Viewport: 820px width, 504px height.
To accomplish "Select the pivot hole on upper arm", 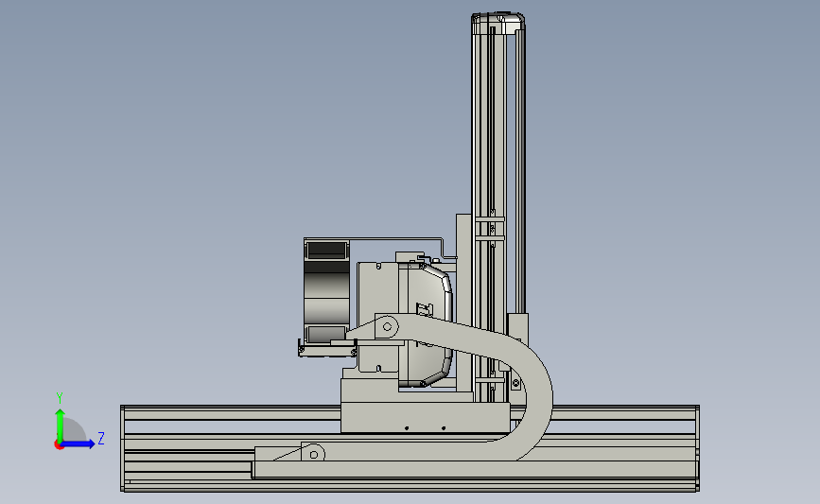I will [x=388, y=327].
